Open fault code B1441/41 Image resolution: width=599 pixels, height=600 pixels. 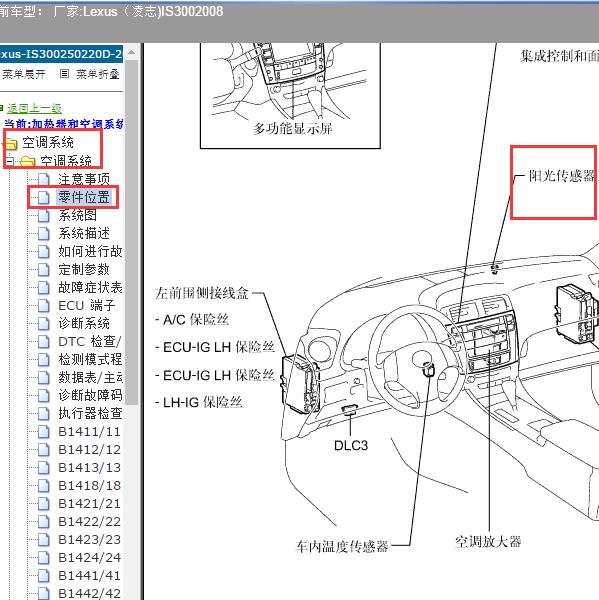point(90,575)
